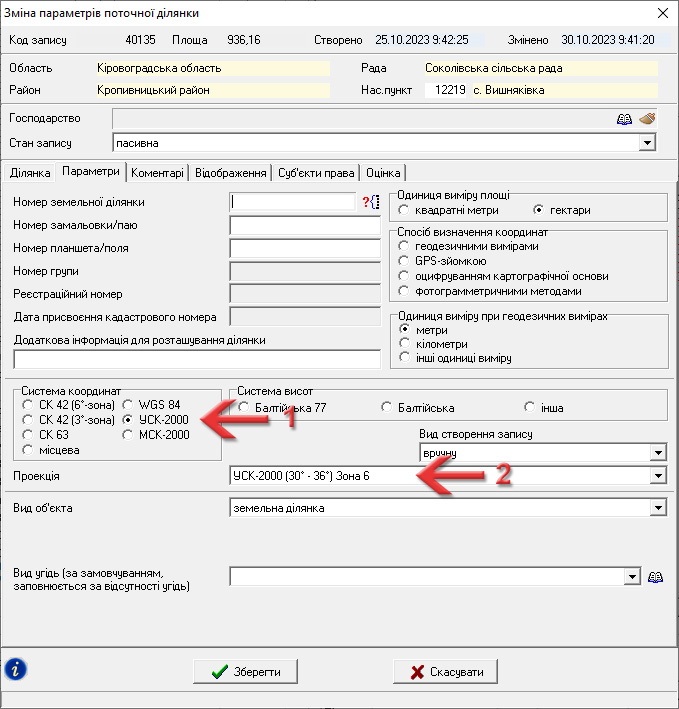Pick the Балтійська 77 height system
This screenshot has height=709, width=679.
245,408
